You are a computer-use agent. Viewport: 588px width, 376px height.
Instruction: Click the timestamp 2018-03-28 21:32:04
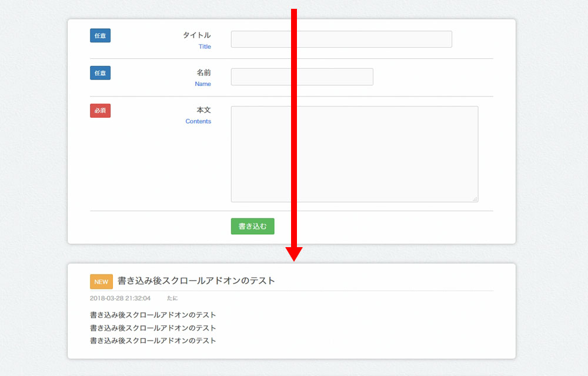[120, 298]
